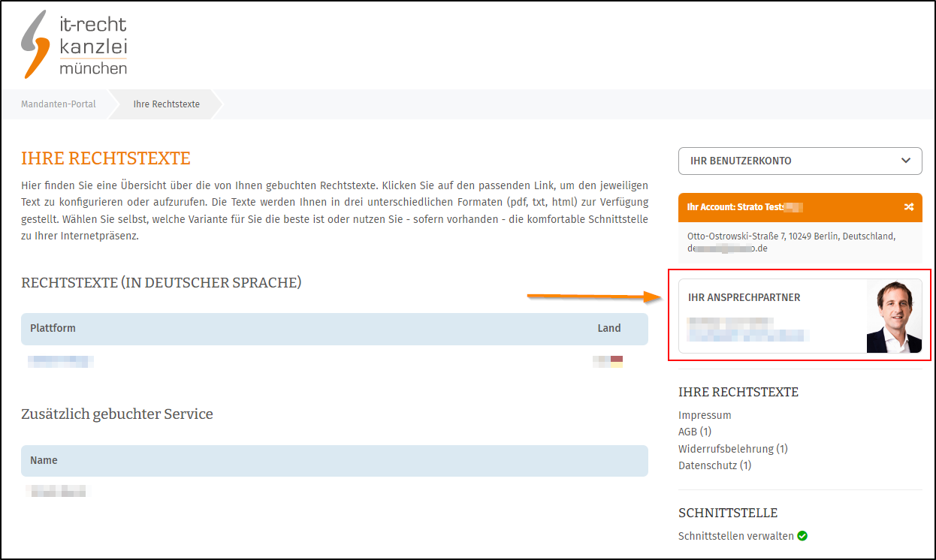Select Ihre Rechtstexte in the breadcrumb
The image size is (936, 560).
click(165, 104)
